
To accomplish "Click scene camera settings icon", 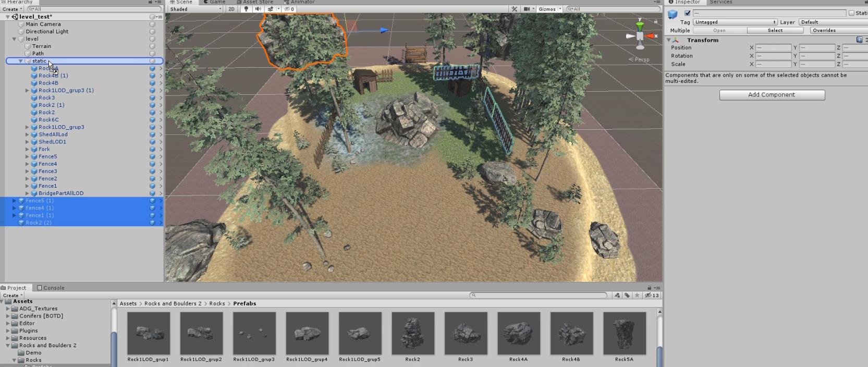I will [527, 9].
